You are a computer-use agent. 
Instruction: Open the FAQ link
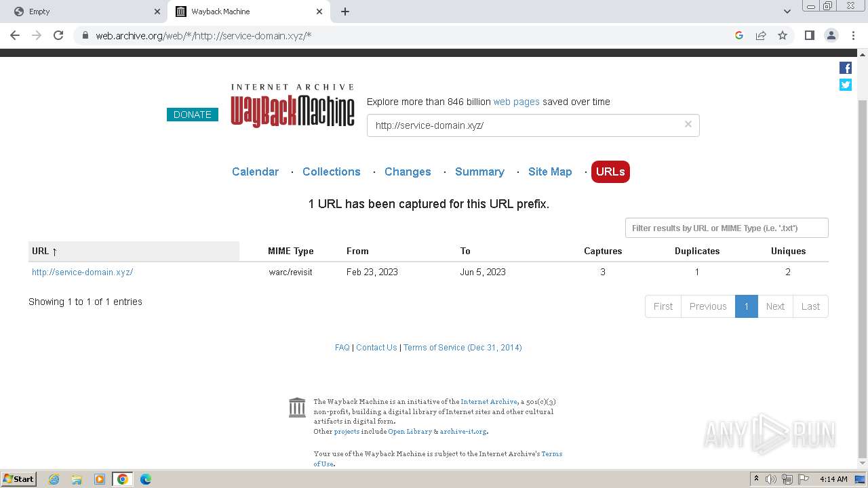pos(342,347)
